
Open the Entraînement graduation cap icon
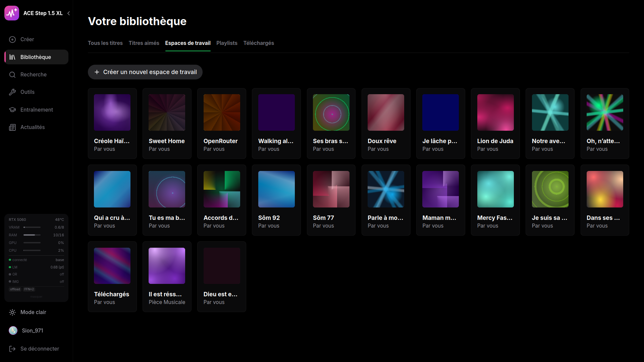pos(12,110)
